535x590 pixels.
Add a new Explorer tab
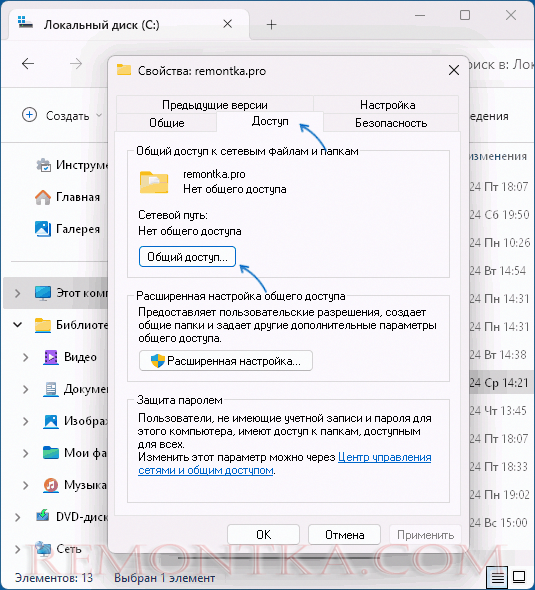pyautogui.click(x=271, y=25)
